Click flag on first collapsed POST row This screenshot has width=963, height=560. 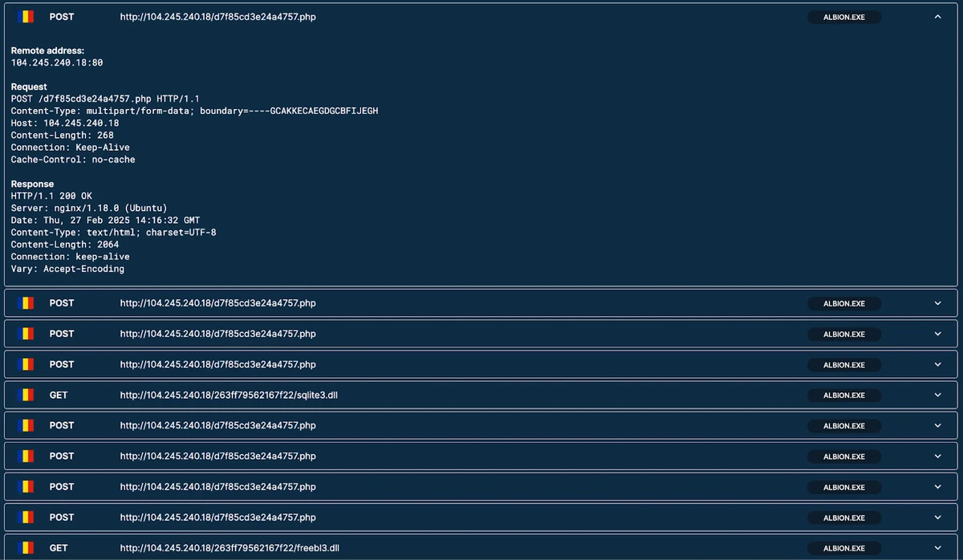point(26,303)
